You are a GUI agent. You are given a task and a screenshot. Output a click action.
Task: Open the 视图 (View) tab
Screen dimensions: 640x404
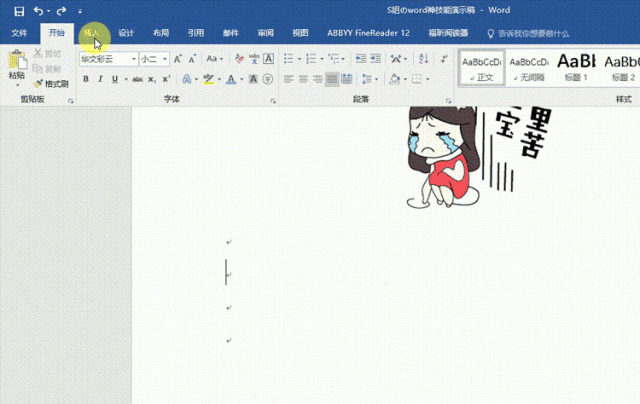(300, 33)
